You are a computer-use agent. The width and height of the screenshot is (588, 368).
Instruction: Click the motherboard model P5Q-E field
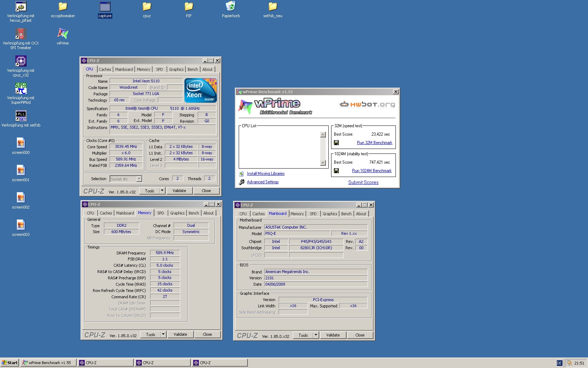297,233
